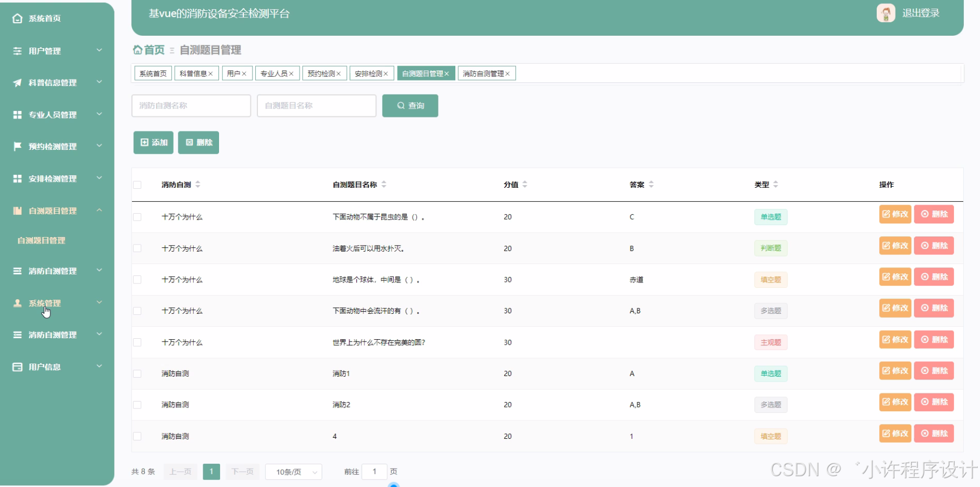Screen dimensions: 980x487
Task: Click the 添加 button above the table
Action: coord(154,143)
